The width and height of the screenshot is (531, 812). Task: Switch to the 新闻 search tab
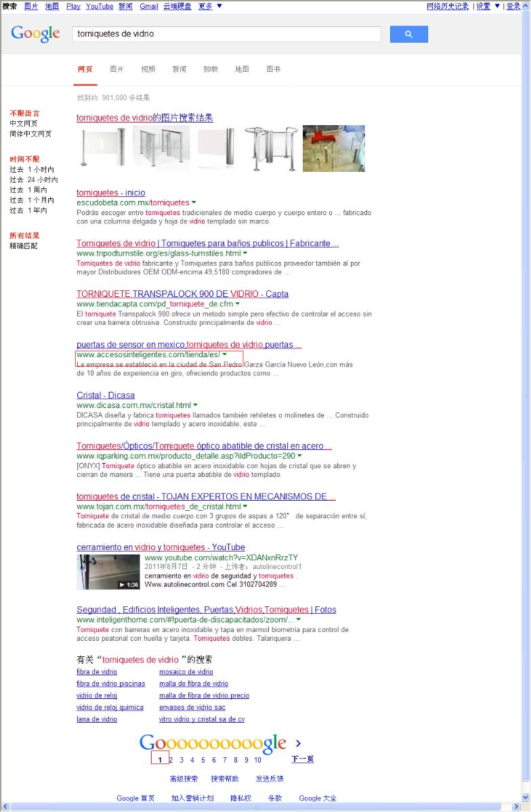179,69
